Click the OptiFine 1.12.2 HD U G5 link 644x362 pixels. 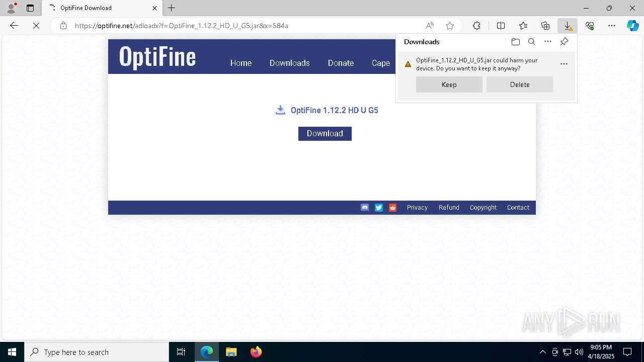[335, 110]
